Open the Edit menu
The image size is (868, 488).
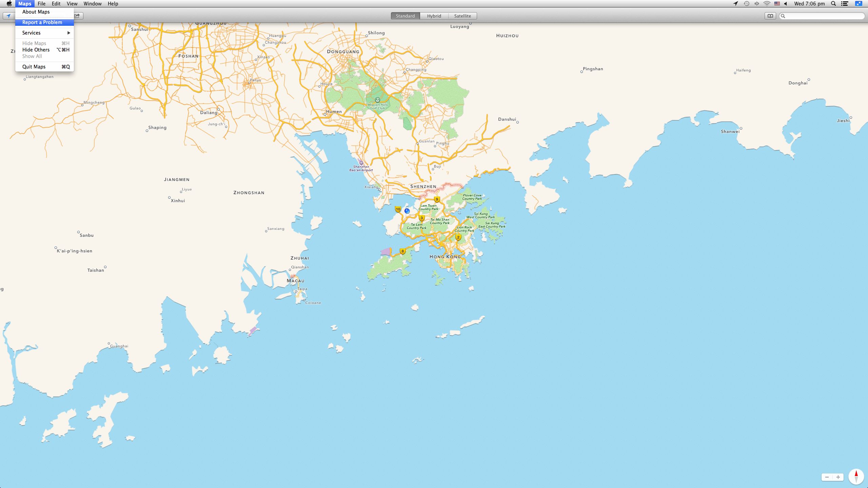point(56,4)
